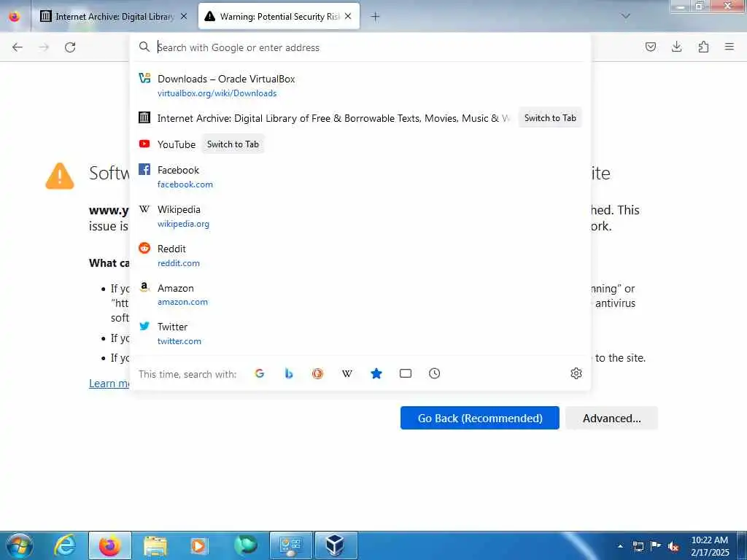Search this time with Bing icon
This screenshot has width=747, height=560.
289,374
